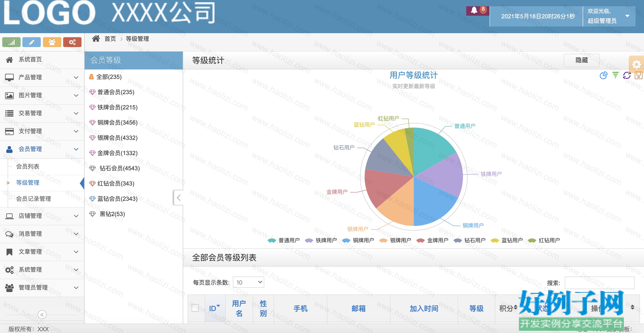This screenshot has height=333, width=644.
Task: Save chart as image icon
Action: coord(638,75)
